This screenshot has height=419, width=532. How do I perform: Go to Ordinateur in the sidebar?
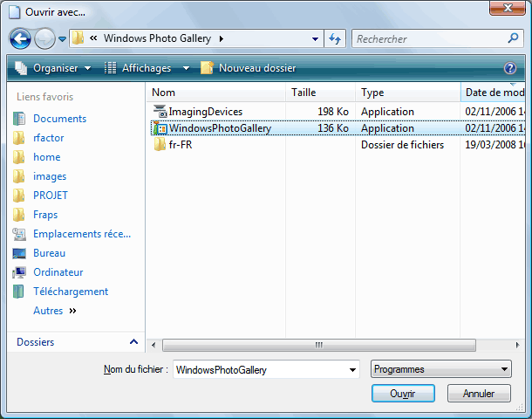(58, 272)
